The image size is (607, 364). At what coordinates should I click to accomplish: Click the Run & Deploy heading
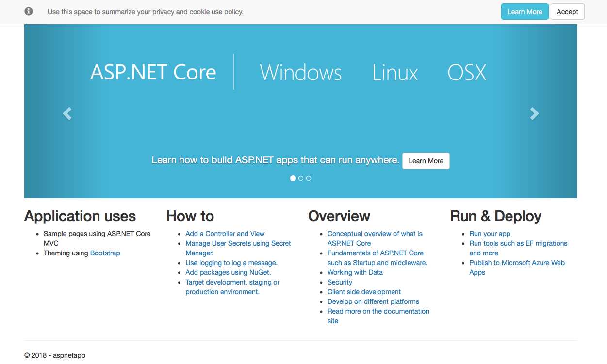(496, 216)
